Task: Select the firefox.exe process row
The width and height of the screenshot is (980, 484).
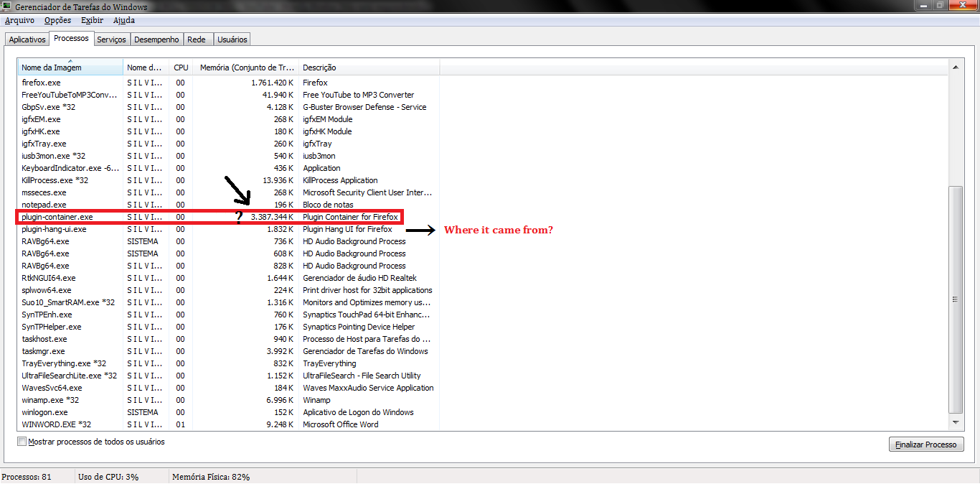Action: click(229, 83)
